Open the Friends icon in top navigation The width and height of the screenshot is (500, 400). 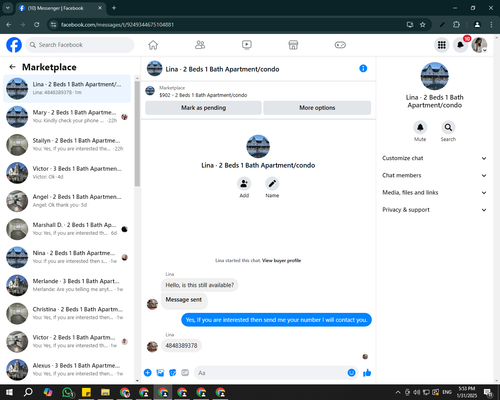pos(200,45)
